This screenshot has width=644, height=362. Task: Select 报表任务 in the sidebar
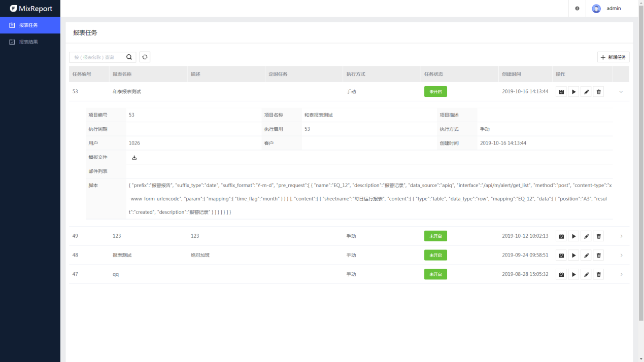[28, 25]
